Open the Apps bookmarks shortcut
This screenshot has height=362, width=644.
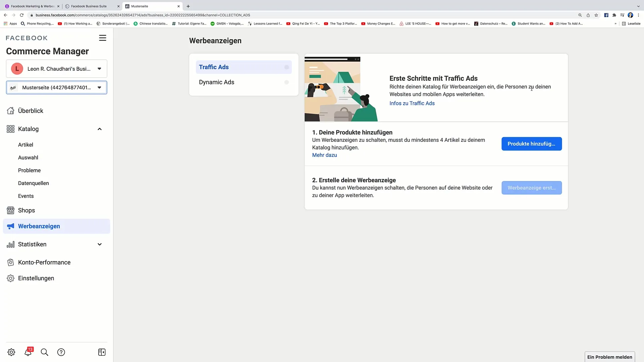tap(10, 23)
